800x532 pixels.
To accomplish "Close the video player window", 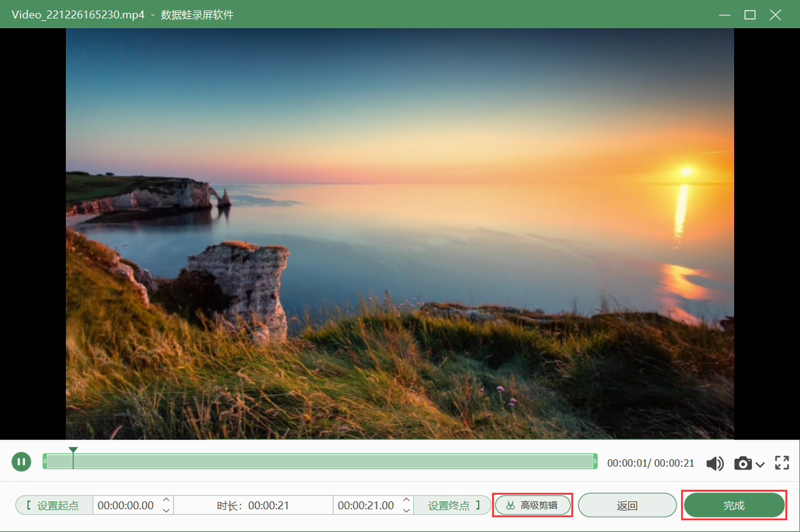I will tap(775, 14).
